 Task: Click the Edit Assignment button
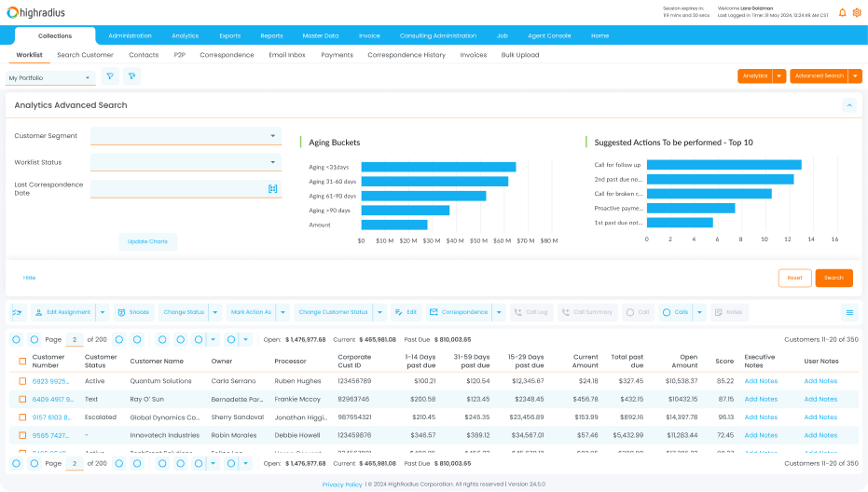pyautogui.click(x=63, y=312)
